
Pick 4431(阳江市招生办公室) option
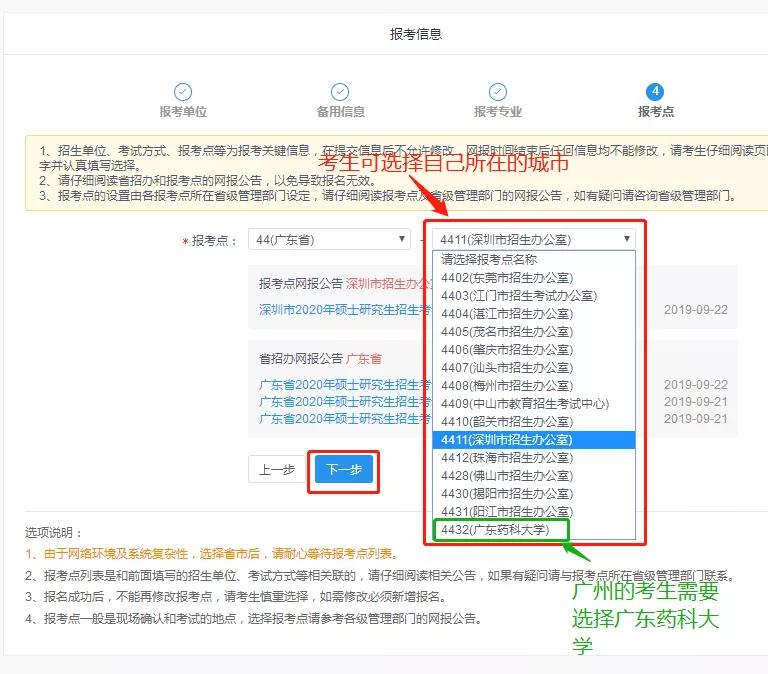(x=534, y=512)
